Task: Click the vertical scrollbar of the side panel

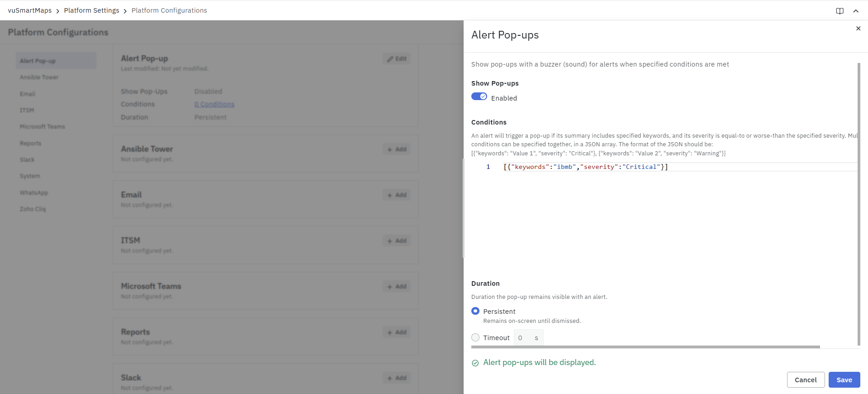Action: (x=859, y=204)
